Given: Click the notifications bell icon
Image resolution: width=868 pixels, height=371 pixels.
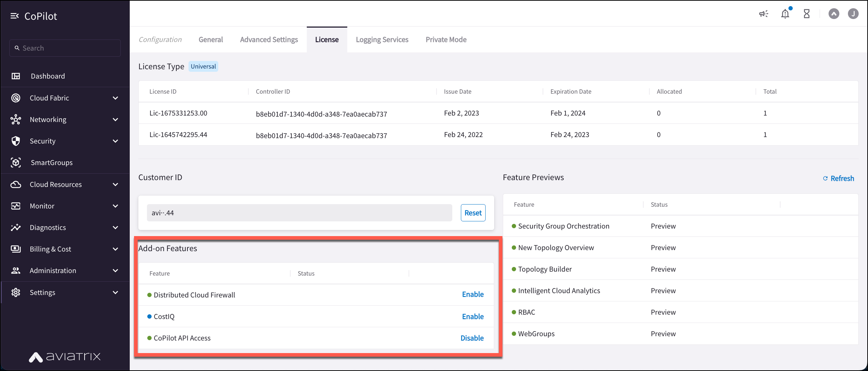Looking at the screenshot, I should (785, 14).
